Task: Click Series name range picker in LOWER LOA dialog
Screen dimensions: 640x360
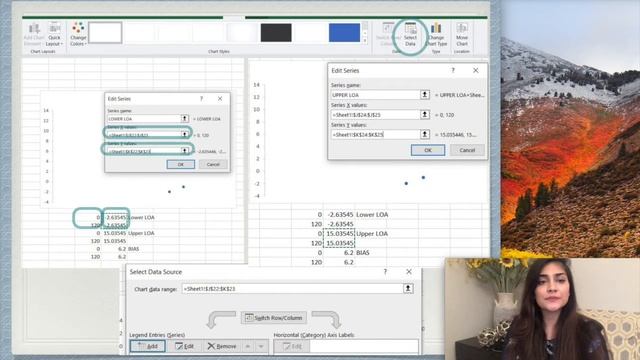Action: point(184,118)
